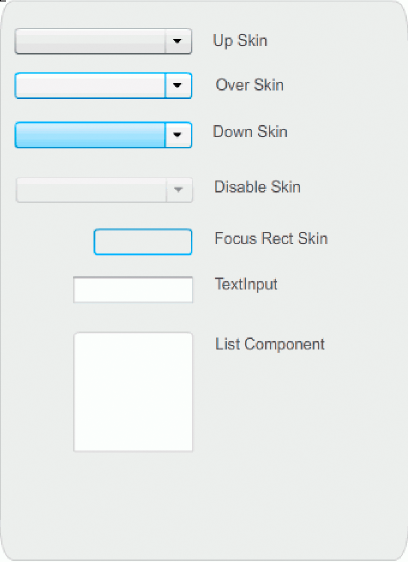
Task: Click the Up Skin dropdown arrow
Action: pyautogui.click(x=177, y=41)
